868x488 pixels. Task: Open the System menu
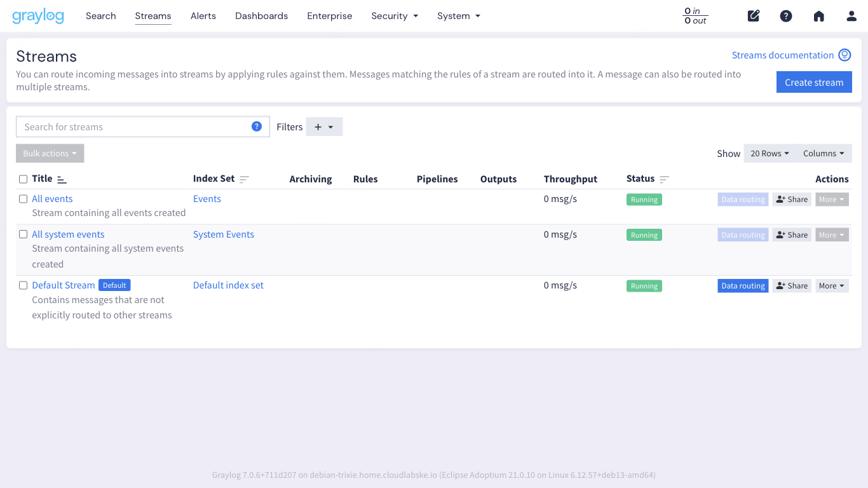458,16
